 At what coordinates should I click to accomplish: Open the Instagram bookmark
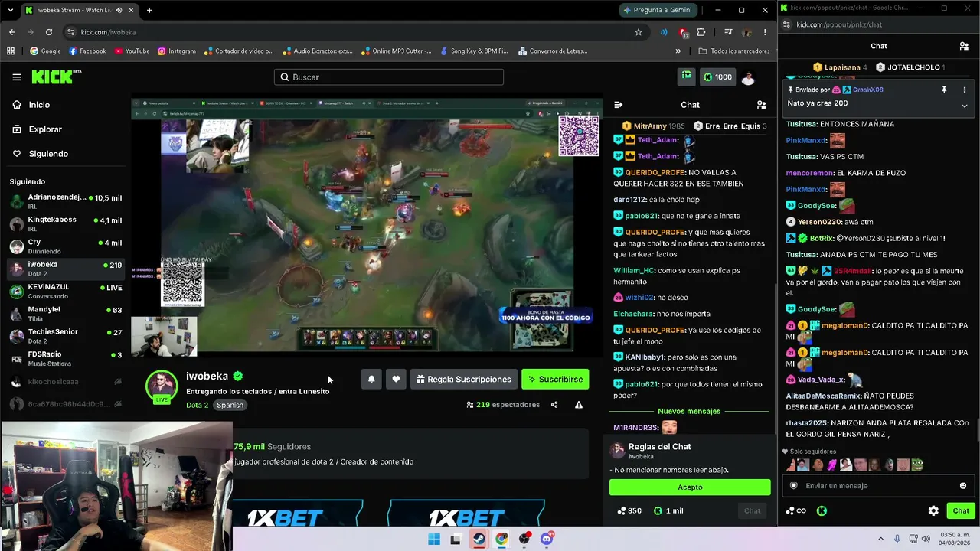pos(176,51)
